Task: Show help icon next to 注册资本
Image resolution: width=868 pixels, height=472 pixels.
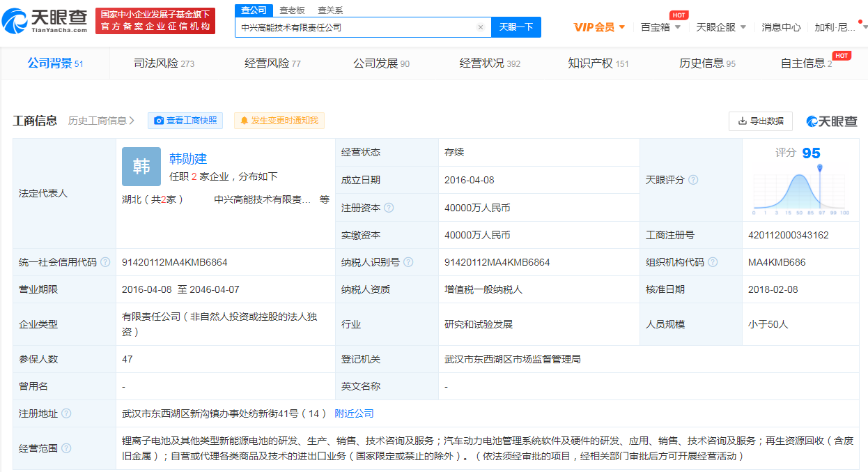Action: 389,208
